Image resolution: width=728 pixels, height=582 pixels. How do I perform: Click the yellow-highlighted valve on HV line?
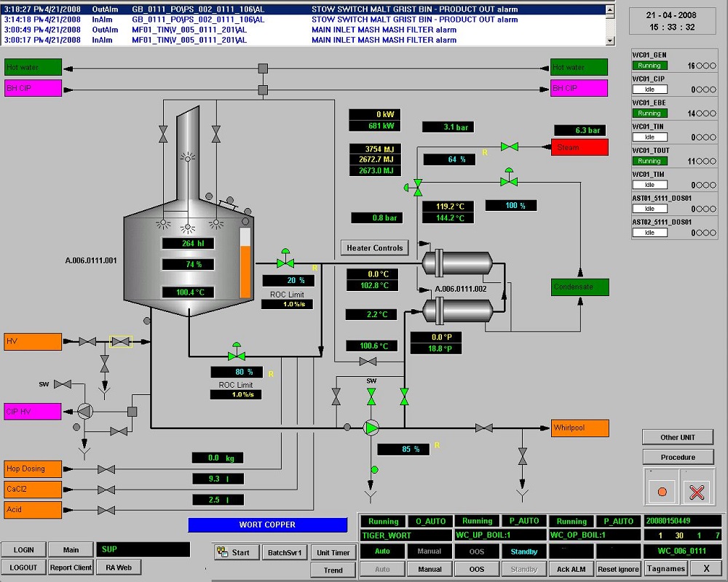tap(121, 341)
